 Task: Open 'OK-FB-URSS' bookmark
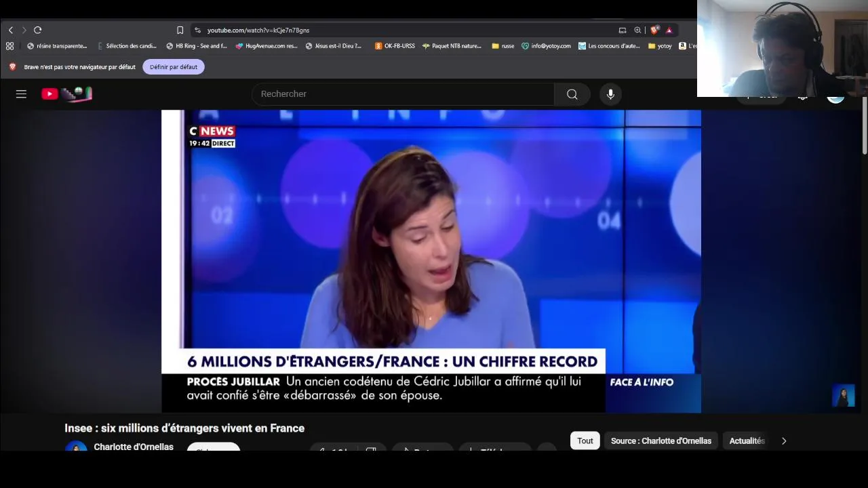click(x=395, y=46)
